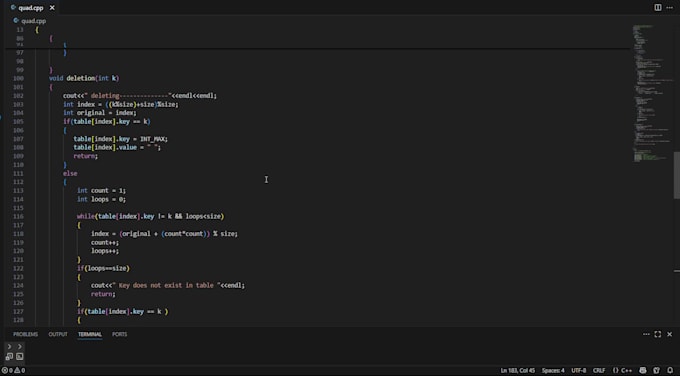Click the 'return;' statement on line 109
Viewport: 680px width, 376px height.
click(x=85, y=156)
